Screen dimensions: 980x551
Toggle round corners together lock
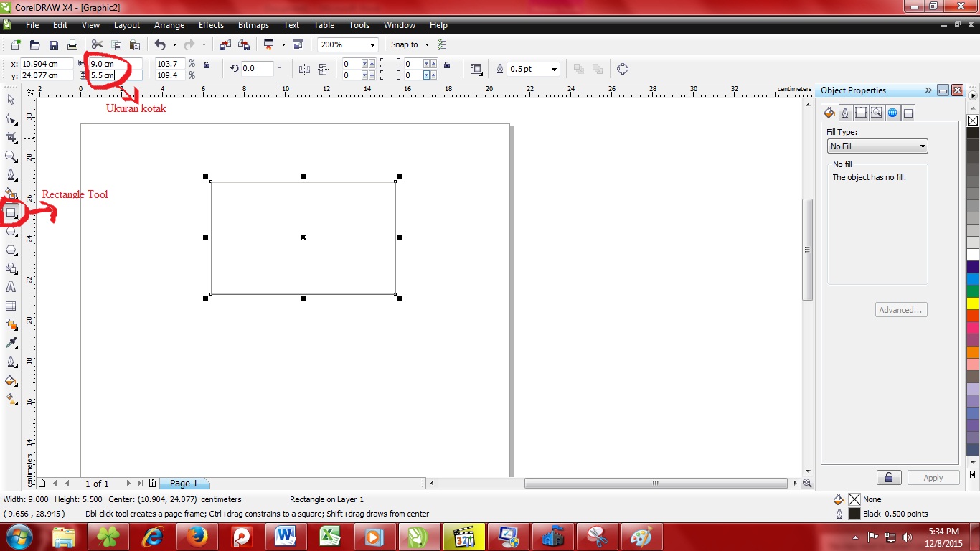(447, 65)
